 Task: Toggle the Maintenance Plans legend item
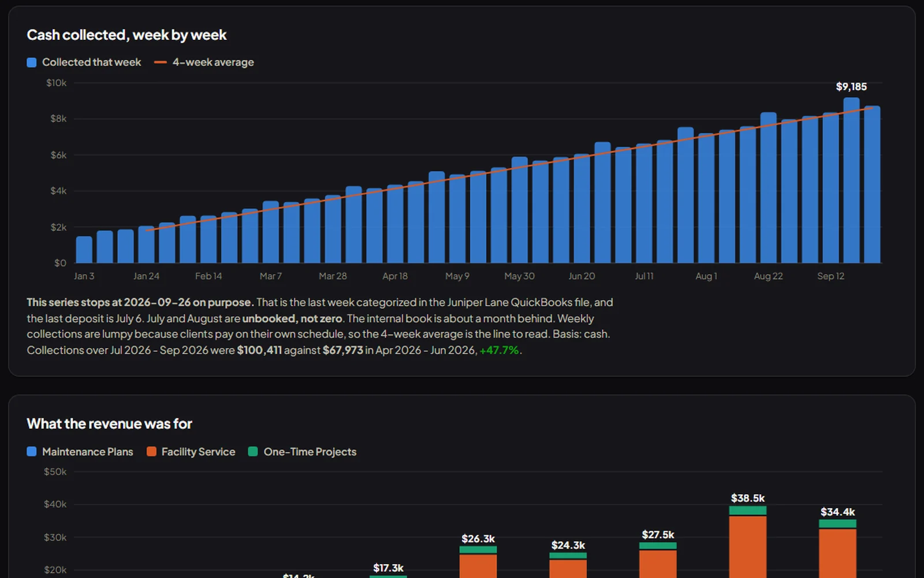(x=80, y=452)
